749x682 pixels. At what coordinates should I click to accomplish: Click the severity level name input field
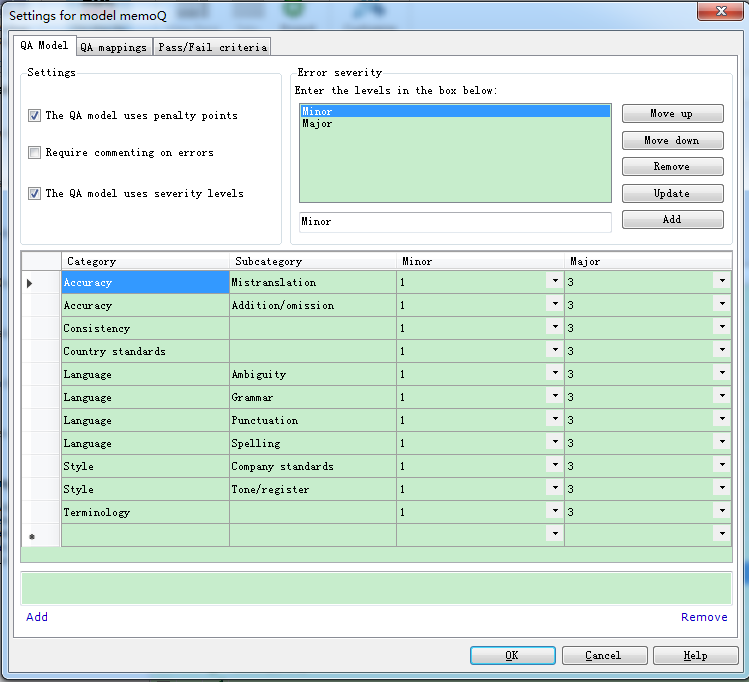coord(455,222)
